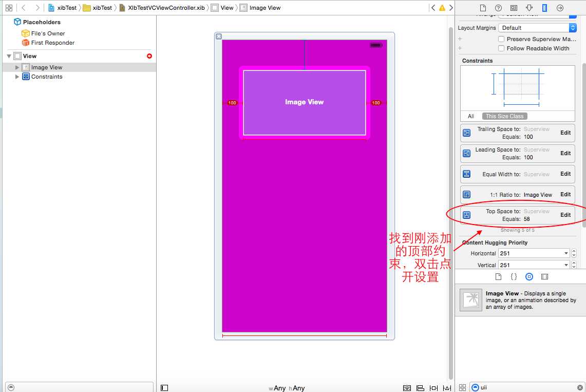Go forward in editor history

click(x=37, y=8)
